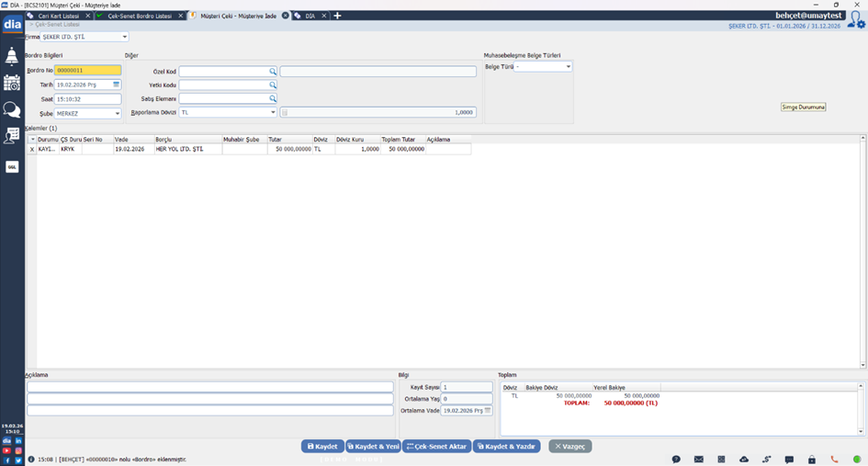Expand the Firma company dropdown
Screen dimensions: 868x466
pyautogui.click(x=125, y=37)
